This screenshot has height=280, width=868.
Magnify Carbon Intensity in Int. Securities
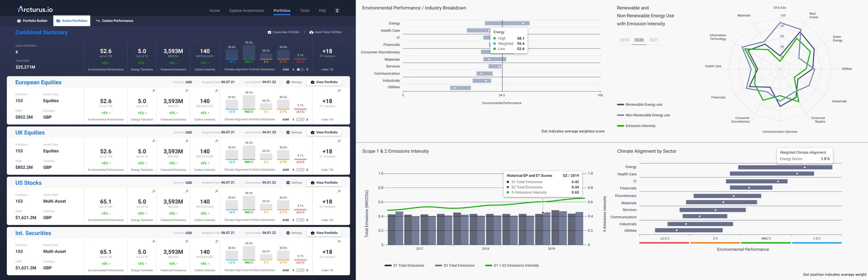217,241
